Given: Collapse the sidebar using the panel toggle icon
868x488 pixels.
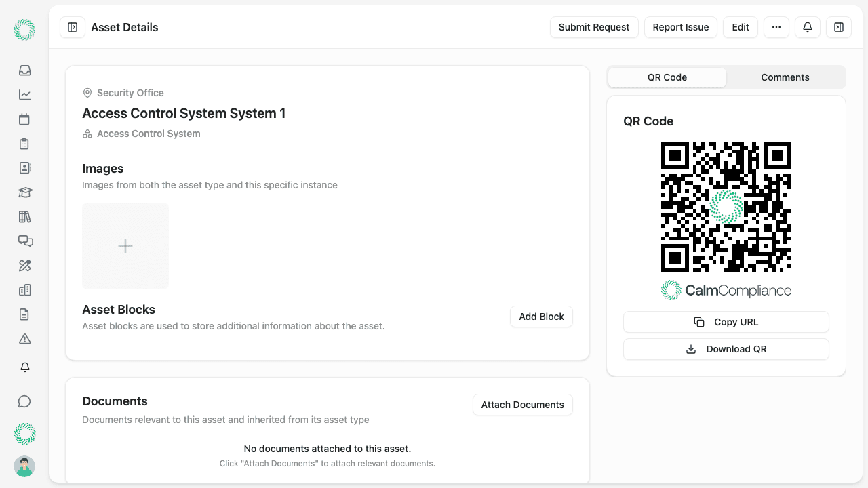Looking at the screenshot, I should click(72, 27).
